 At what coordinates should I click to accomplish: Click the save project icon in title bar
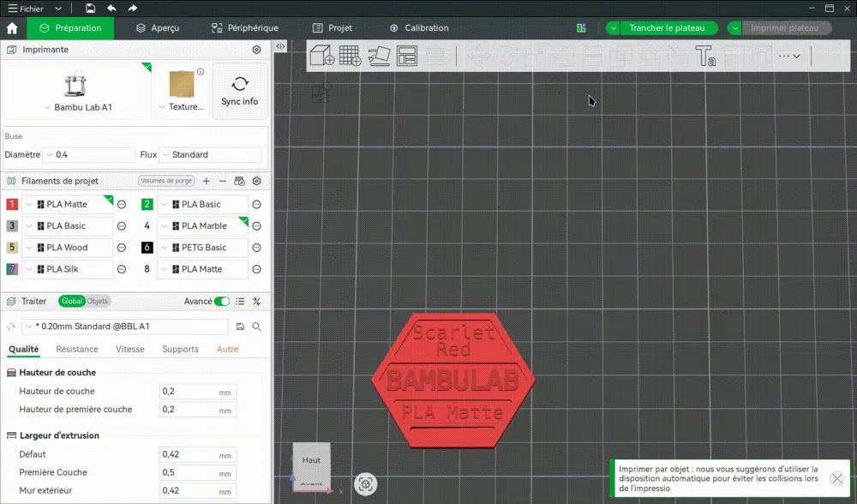[x=90, y=9]
